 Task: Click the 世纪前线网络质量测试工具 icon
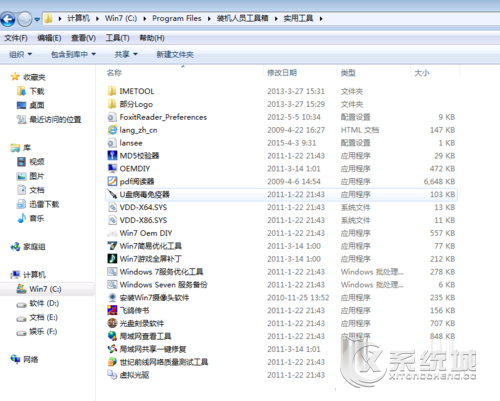(112, 362)
